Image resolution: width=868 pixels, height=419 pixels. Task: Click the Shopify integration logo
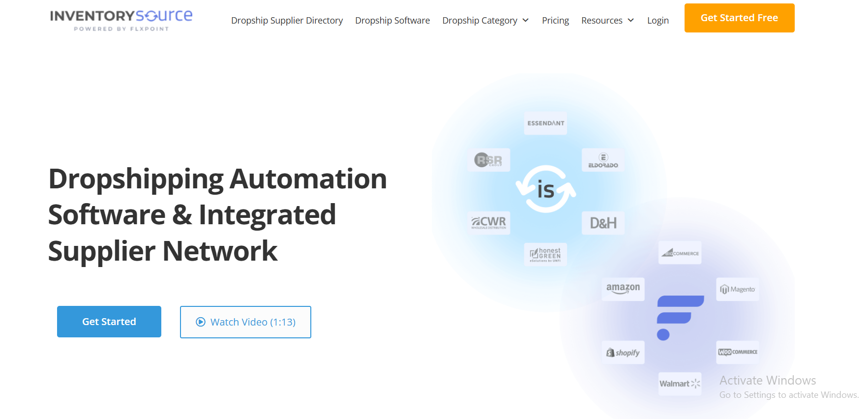pos(623,352)
